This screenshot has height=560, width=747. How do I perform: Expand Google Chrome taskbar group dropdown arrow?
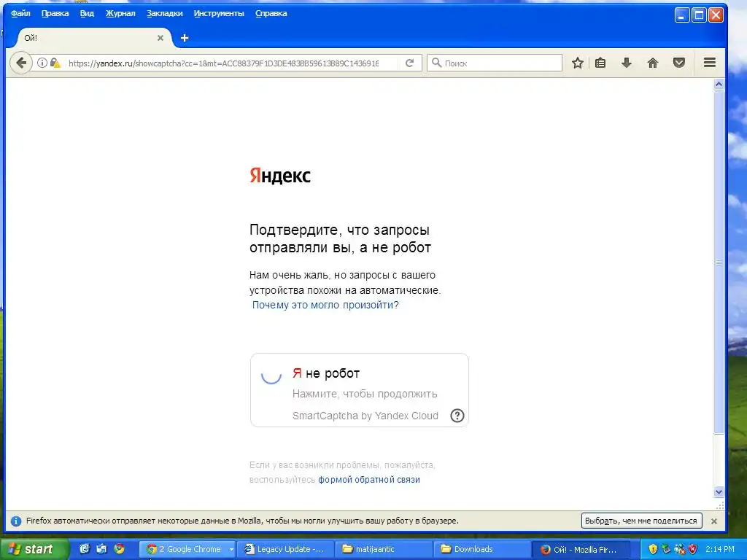pyautogui.click(x=231, y=549)
